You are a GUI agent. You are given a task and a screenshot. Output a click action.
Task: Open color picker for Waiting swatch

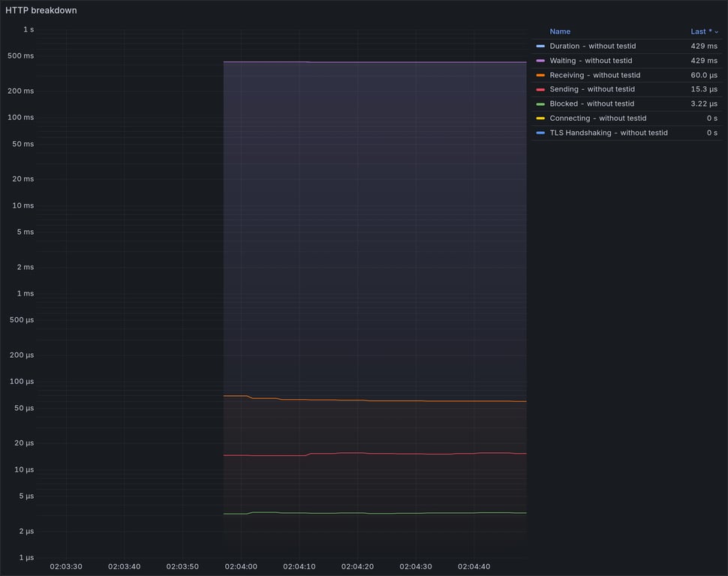(540, 60)
